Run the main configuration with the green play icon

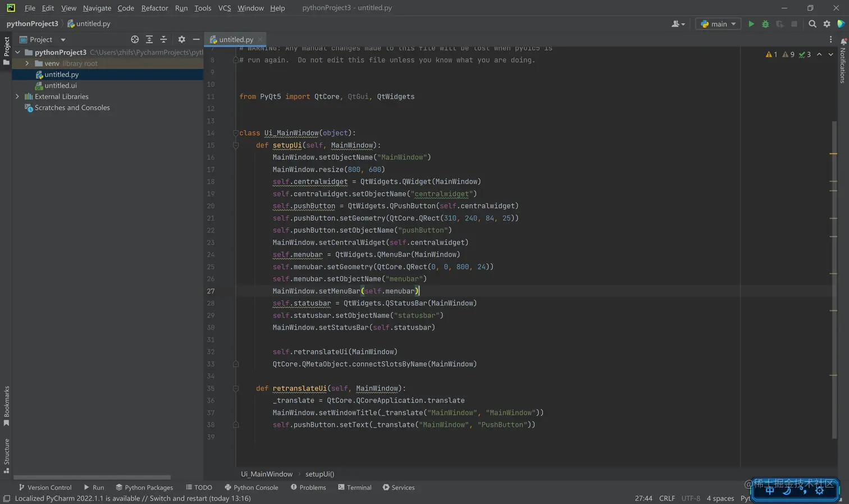click(x=751, y=24)
